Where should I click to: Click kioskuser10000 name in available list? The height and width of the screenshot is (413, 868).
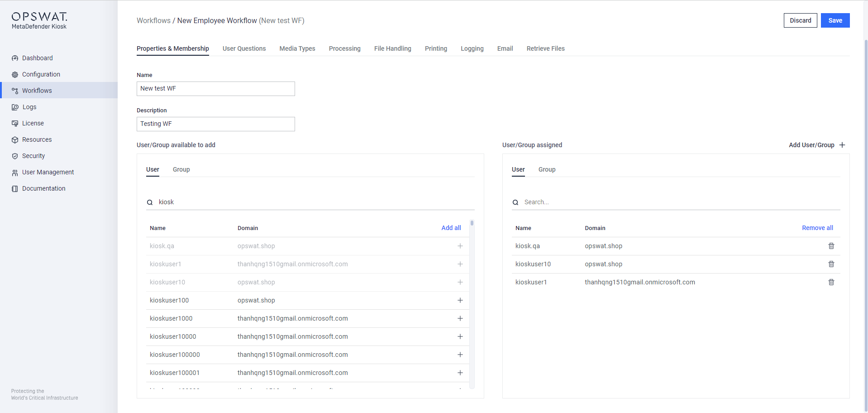[x=173, y=336]
